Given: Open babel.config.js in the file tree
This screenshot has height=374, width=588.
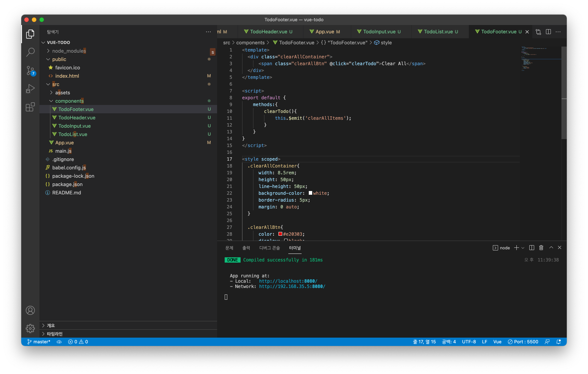Looking at the screenshot, I should pyautogui.click(x=128, y=167).
